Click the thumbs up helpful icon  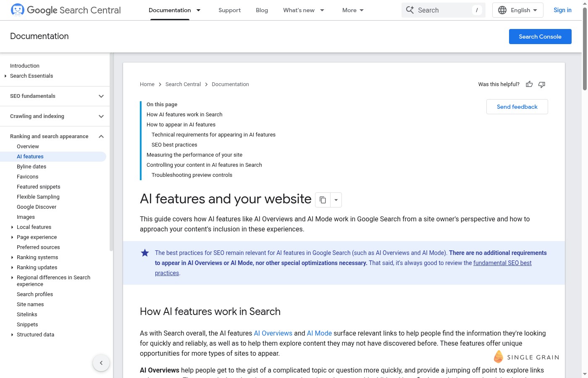(529, 84)
